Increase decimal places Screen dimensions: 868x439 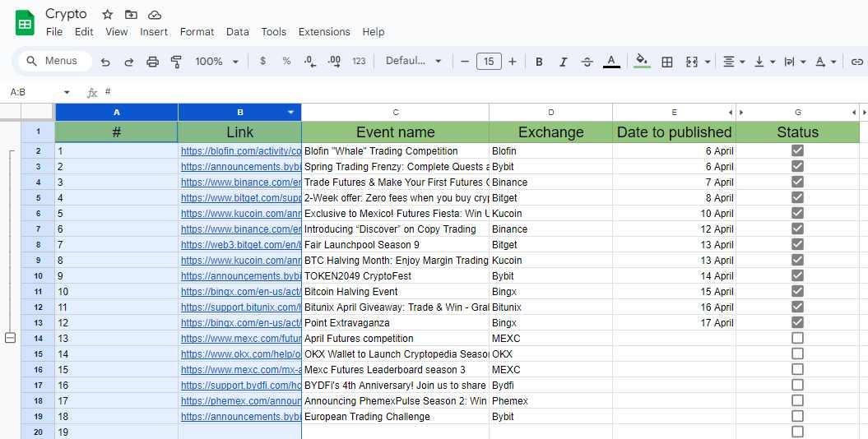point(334,61)
